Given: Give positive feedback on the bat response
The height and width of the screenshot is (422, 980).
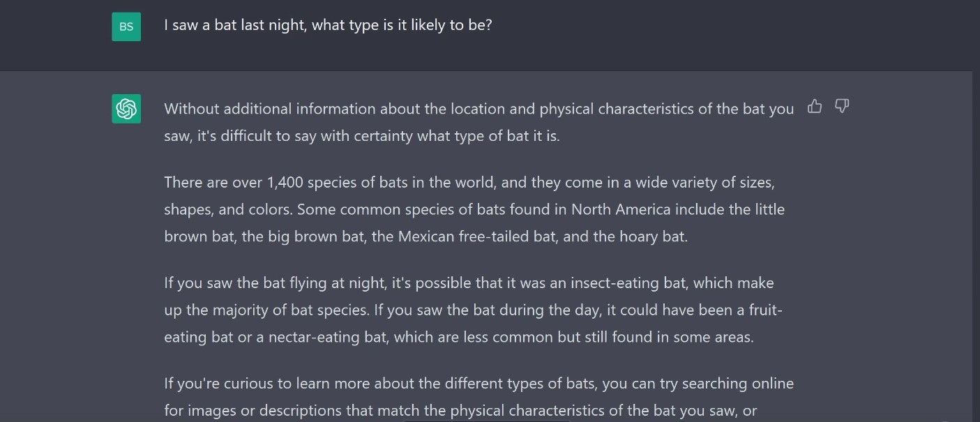Looking at the screenshot, I should tap(815, 106).
